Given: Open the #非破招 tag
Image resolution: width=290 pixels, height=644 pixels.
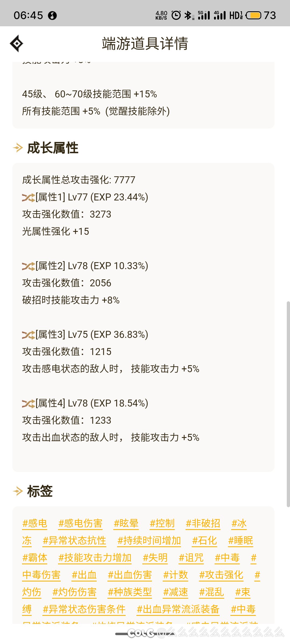Looking at the screenshot, I should [203, 524].
